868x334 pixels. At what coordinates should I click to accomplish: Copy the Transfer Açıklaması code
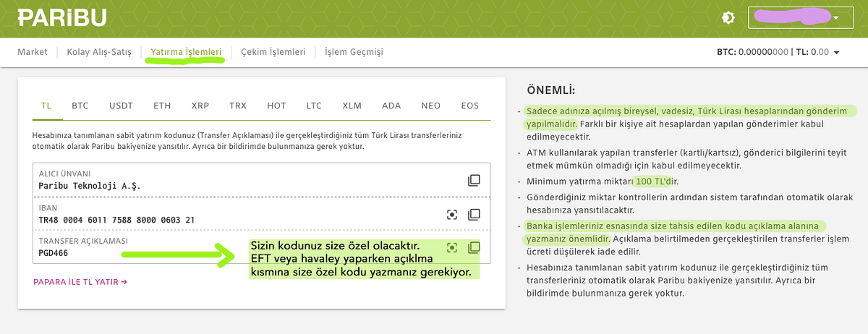pos(474,248)
